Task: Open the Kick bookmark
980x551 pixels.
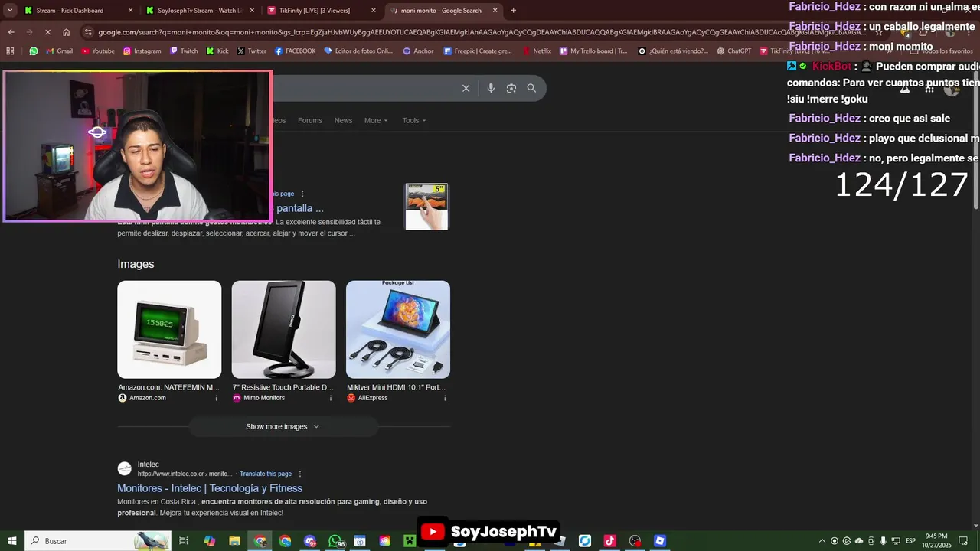Action: 217,51
